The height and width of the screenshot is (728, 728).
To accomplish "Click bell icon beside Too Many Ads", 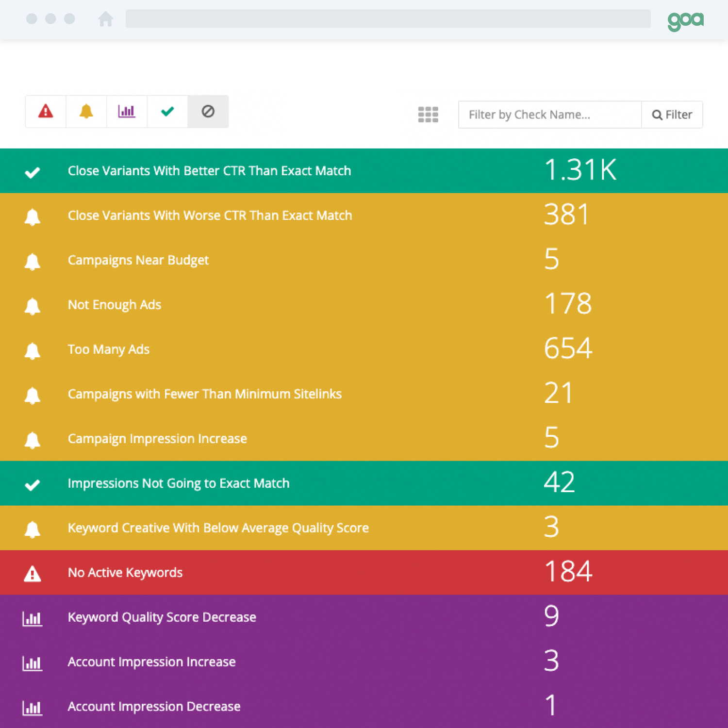I will coord(33,351).
